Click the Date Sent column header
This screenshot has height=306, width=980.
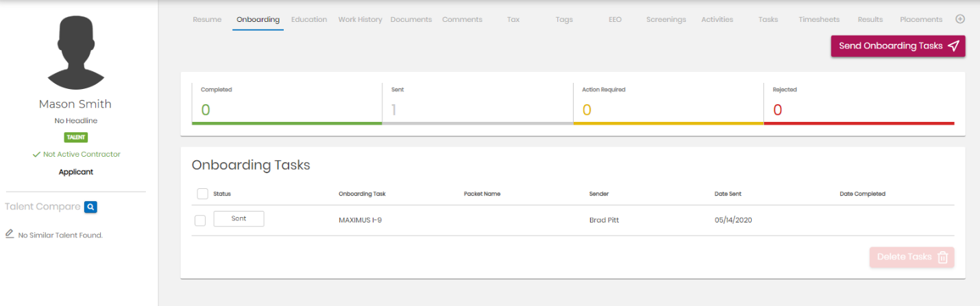(728, 194)
